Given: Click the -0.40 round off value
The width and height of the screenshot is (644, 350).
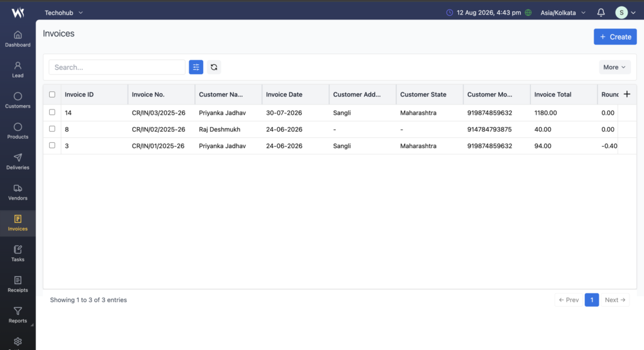Looking at the screenshot, I should tap(609, 146).
